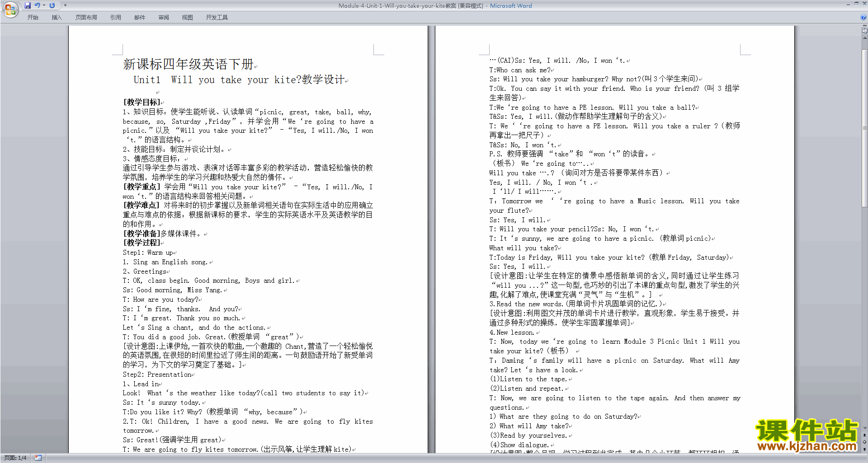Screen dimensions: 868x463
Task: Open Customize Quick Access Toolbar dropdown
Action: pyautogui.click(x=65, y=5)
